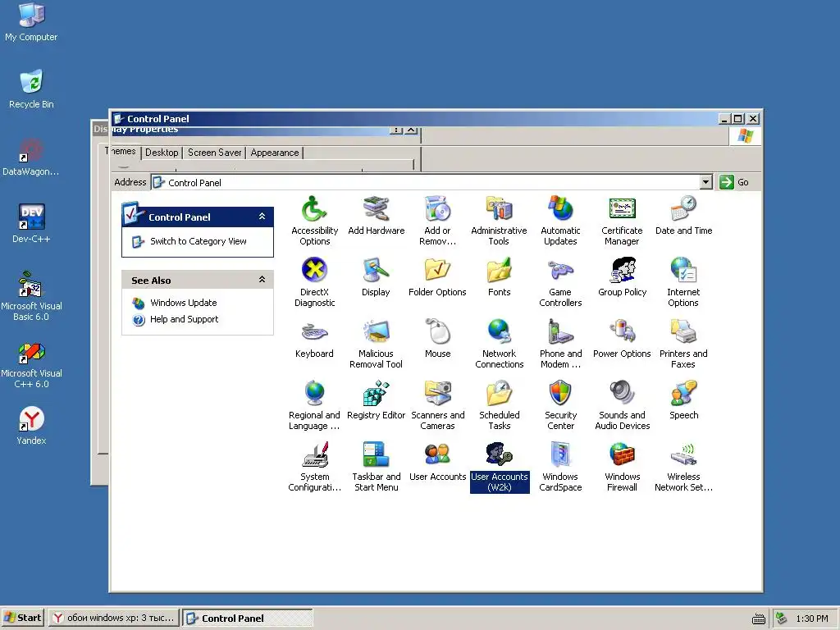
Task: Switch to Screen Saver tab in Display Properties
Action: pyautogui.click(x=214, y=153)
